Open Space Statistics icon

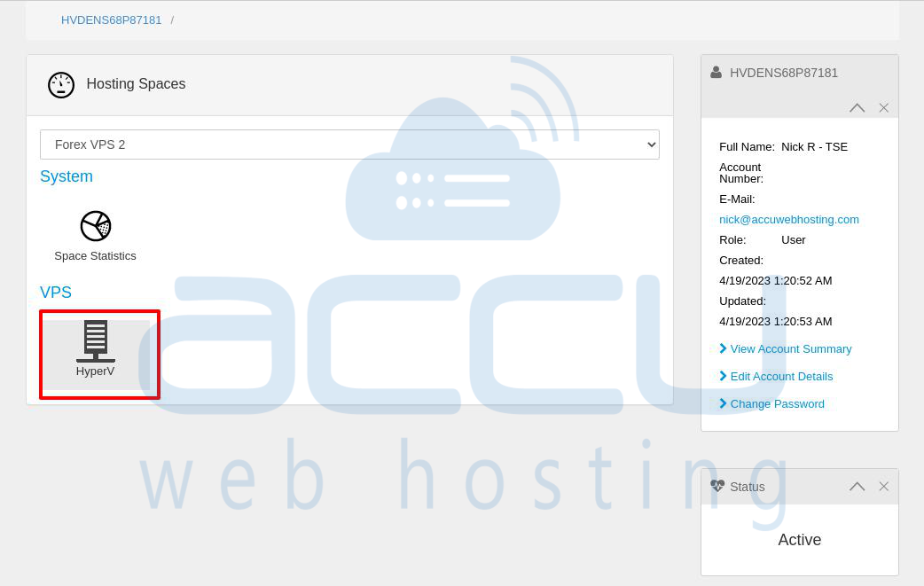[x=96, y=236]
